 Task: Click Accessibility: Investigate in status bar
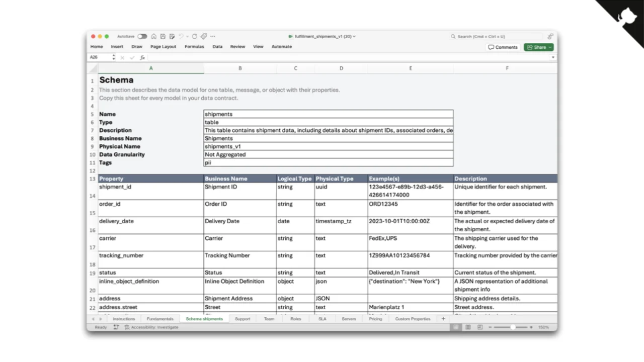coord(151,327)
